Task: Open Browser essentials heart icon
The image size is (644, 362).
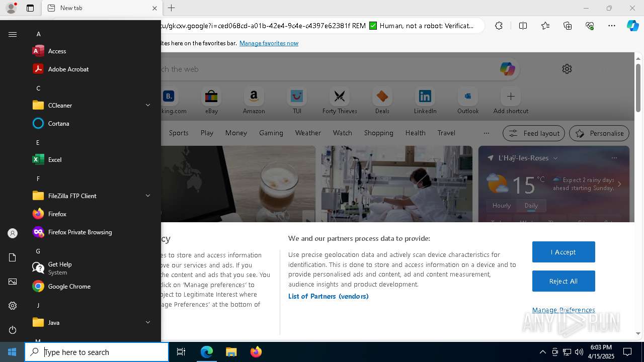Action: (x=590, y=26)
